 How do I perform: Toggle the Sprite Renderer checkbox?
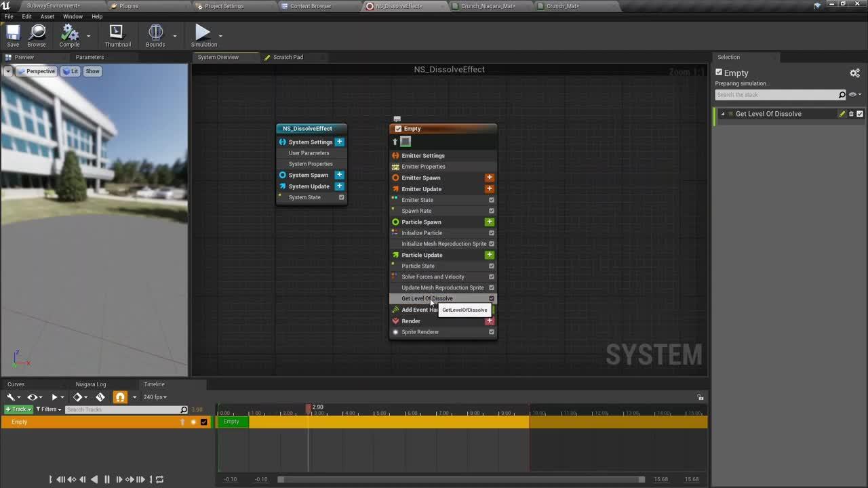coord(492,332)
